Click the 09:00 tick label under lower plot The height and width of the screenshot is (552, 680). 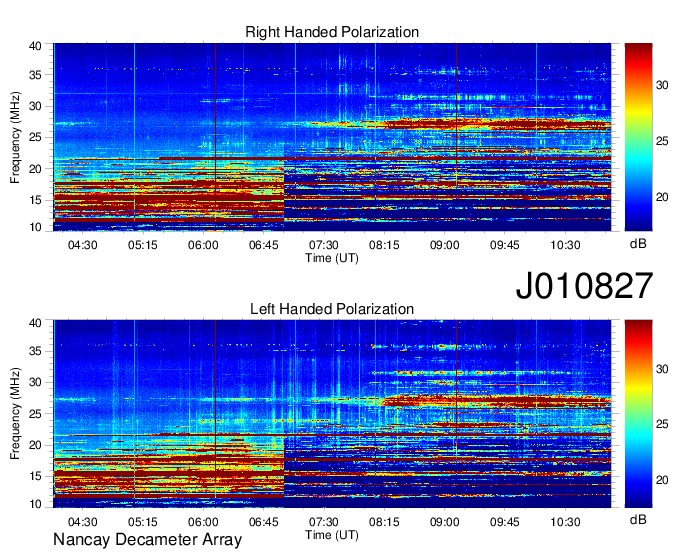point(445,522)
